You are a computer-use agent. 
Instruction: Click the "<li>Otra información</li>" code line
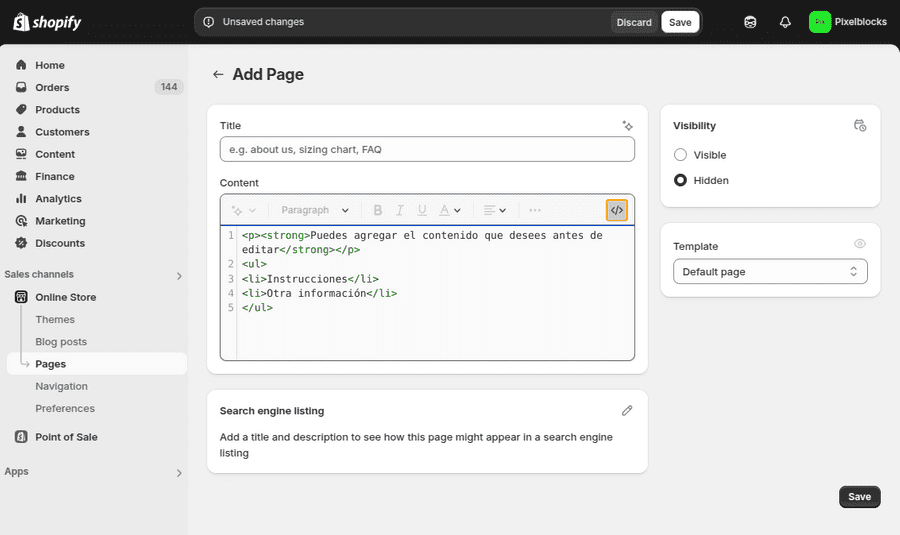pyautogui.click(x=319, y=293)
